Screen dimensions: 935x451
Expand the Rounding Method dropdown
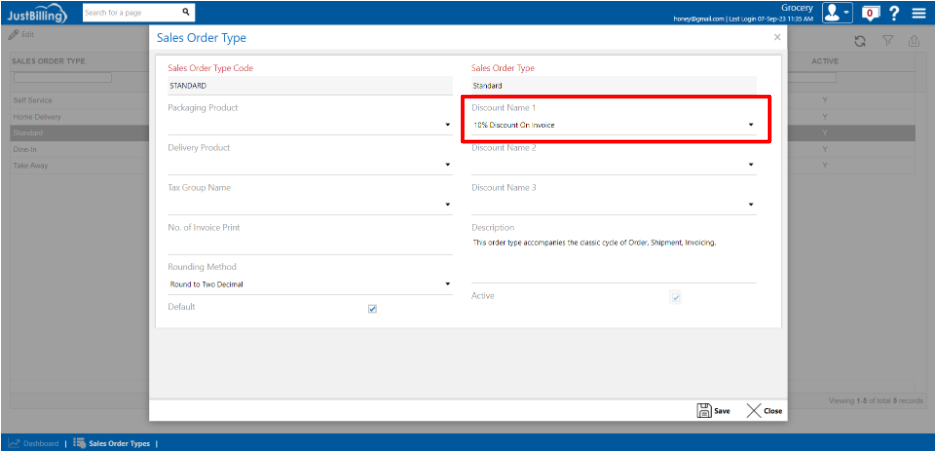click(x=447, y=284)
